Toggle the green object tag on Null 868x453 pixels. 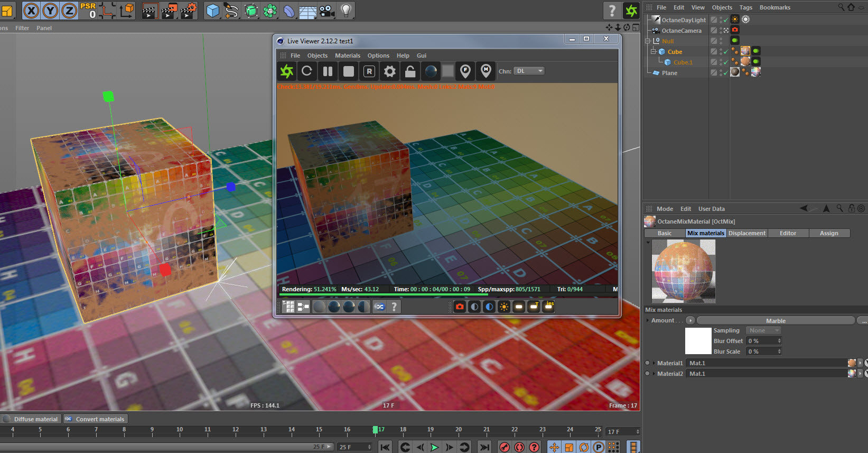coord(735,41)
